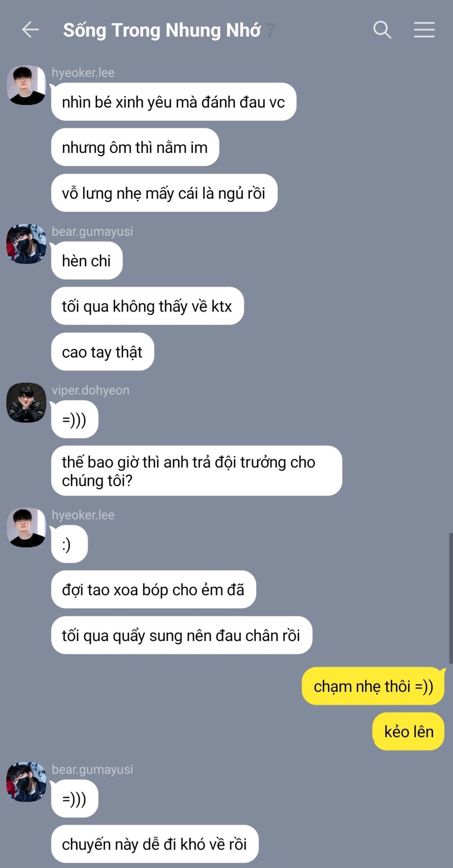Click the username viper.dohyeon

(90, 390)
